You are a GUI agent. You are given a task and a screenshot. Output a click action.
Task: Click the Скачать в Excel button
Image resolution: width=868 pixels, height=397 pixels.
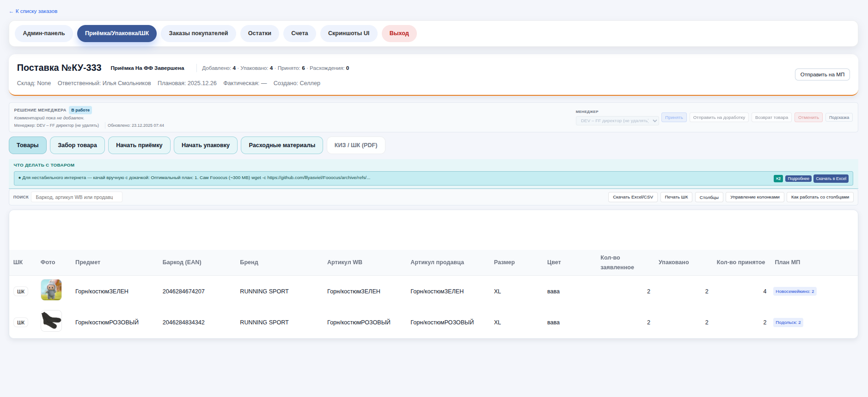click(831, 179)
